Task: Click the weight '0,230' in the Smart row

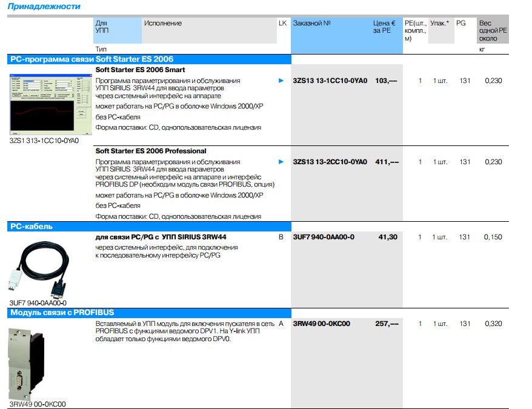Action: pyautogui.click(x=493, y=81)
